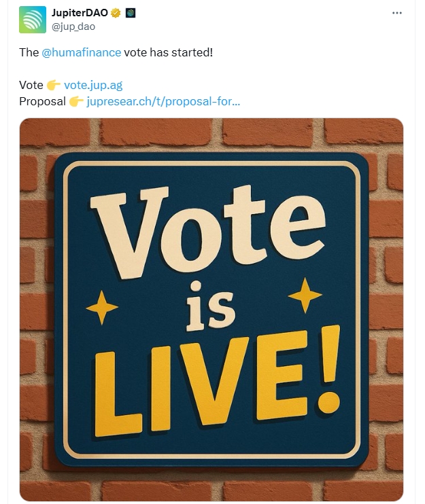Image resolution: width=425 pixels, height=504 pixels.
Task: Click the square affiliate badge beside JupiterDAO
Action: [131, 13]
